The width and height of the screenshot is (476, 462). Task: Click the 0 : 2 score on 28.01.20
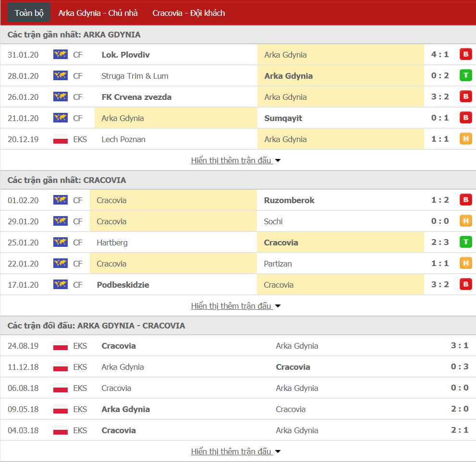tap(440, 75)
